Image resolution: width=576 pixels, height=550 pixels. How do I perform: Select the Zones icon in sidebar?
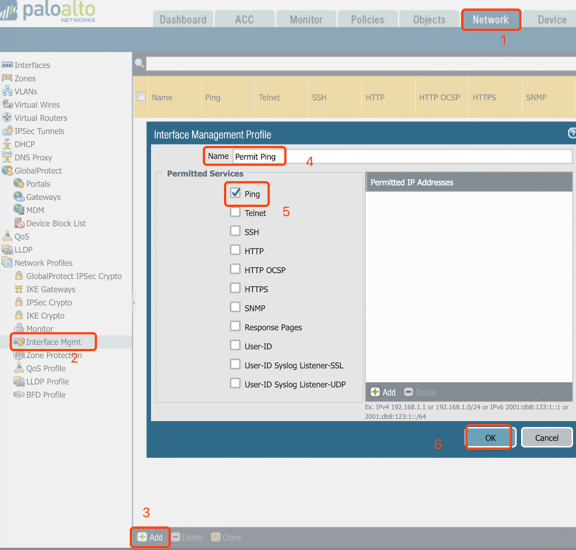7,78
